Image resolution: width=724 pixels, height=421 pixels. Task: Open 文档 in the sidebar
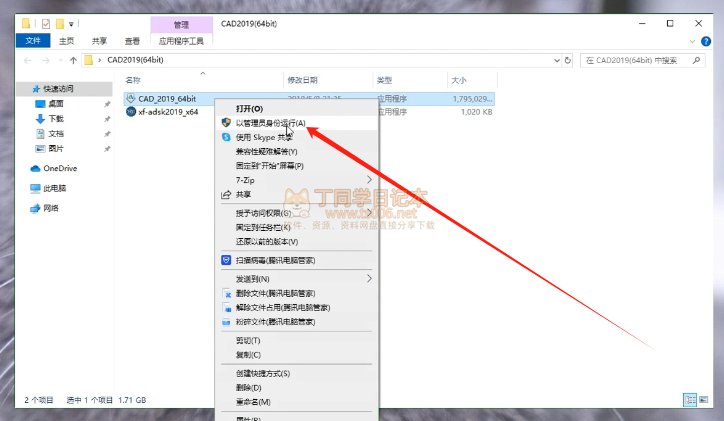(x=56, y=133)
